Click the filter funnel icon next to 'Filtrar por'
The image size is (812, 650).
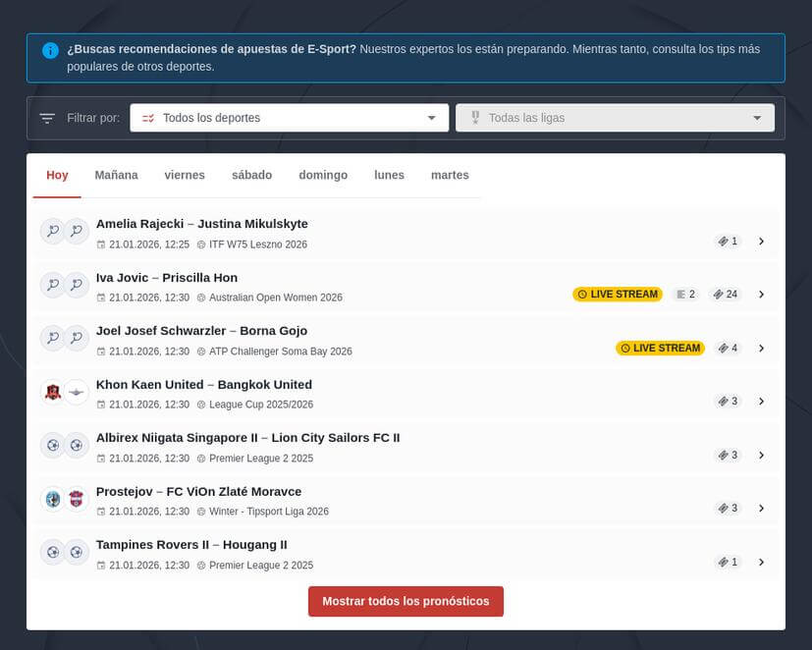(x=47, y=117)
